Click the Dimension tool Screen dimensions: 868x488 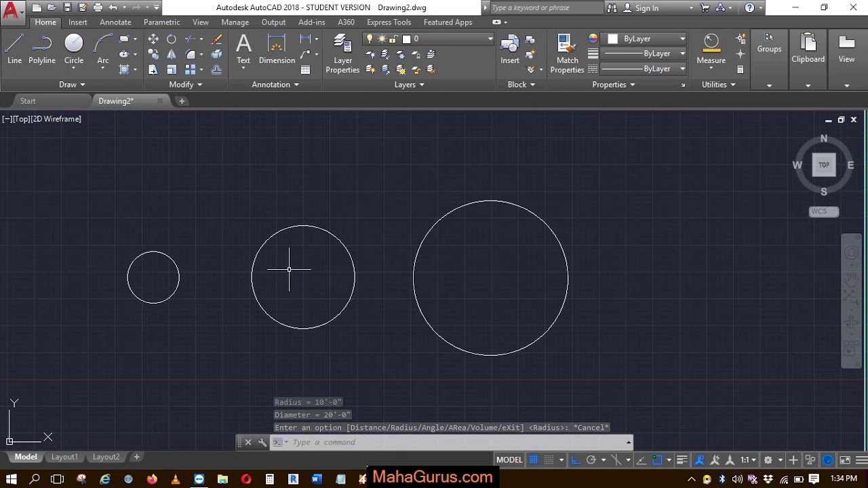coord(277,49)
